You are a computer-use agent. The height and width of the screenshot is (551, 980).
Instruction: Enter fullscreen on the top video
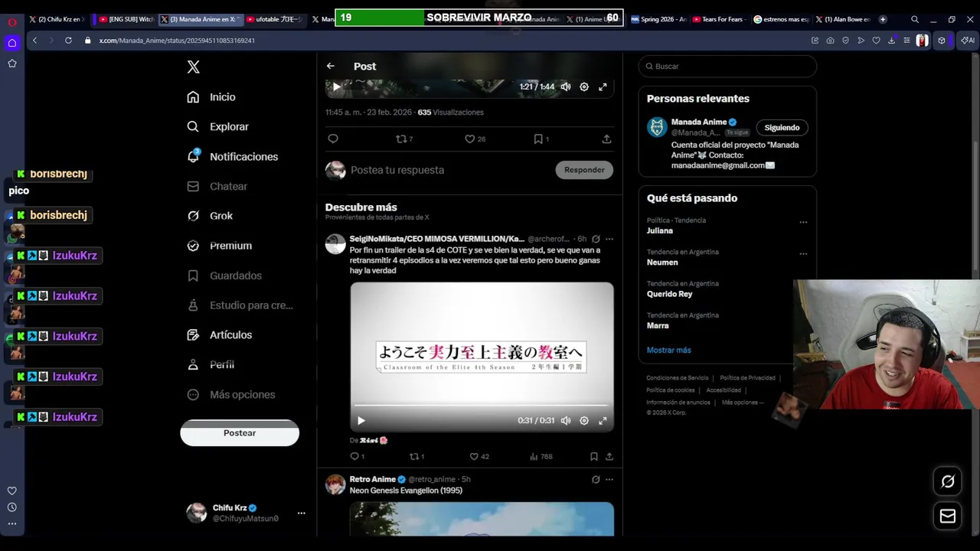coord(603,86)
